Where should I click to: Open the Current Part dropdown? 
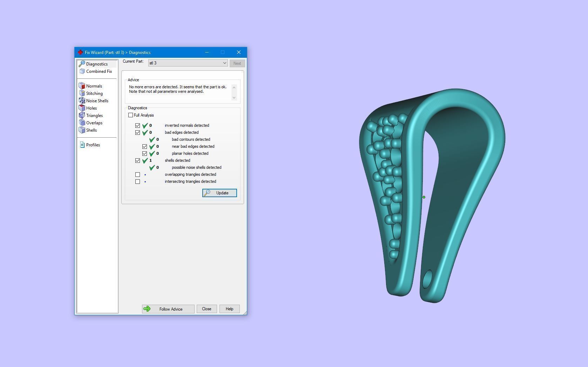188,63
